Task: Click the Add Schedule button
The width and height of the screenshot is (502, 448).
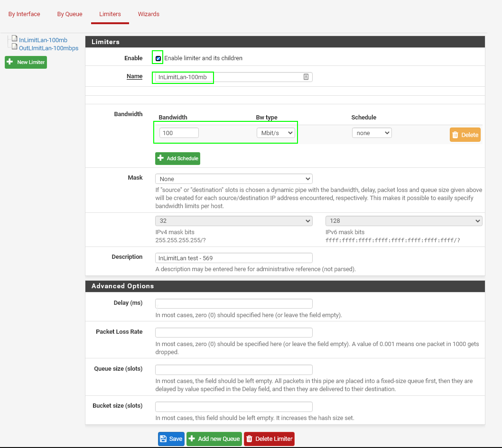Action: tap(177, 158)
